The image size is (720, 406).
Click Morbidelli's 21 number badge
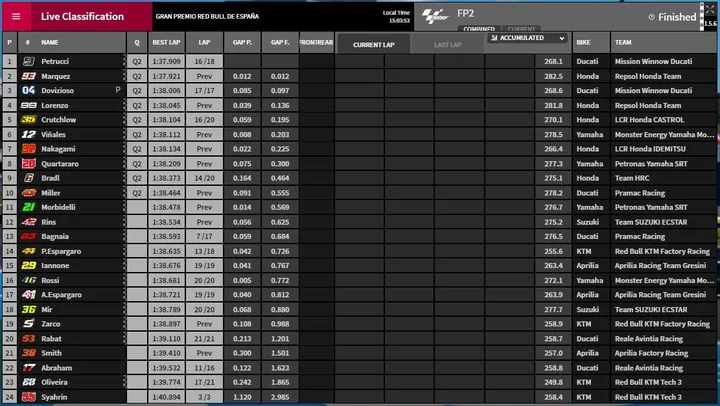pyautogui.click(x=28, y=207)
